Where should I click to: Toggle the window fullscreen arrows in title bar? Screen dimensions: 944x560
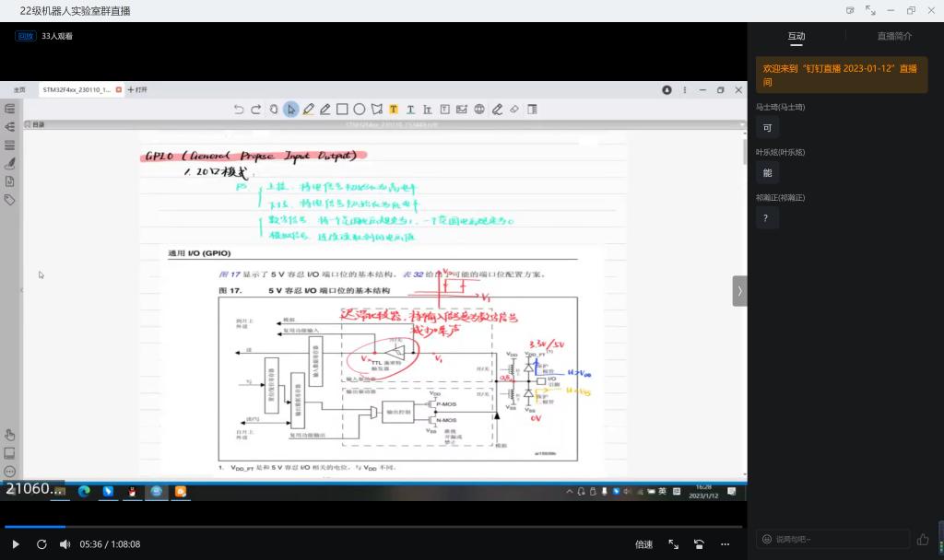coord(870,10)
